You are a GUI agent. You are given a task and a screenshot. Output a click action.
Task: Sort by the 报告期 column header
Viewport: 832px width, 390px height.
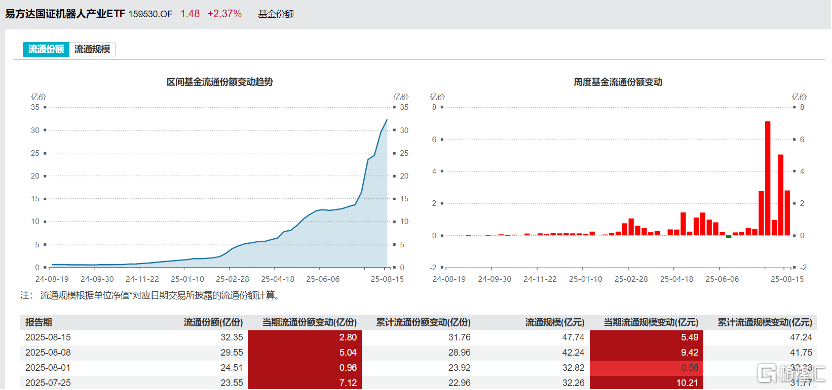39,322
